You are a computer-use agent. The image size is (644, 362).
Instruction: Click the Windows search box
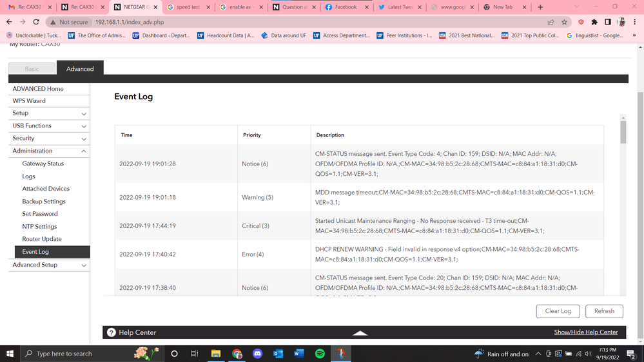click(x=92, y=354)
